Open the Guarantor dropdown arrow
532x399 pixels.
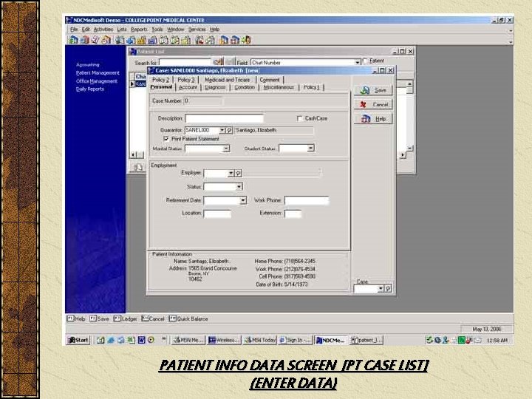coord(222,130)
